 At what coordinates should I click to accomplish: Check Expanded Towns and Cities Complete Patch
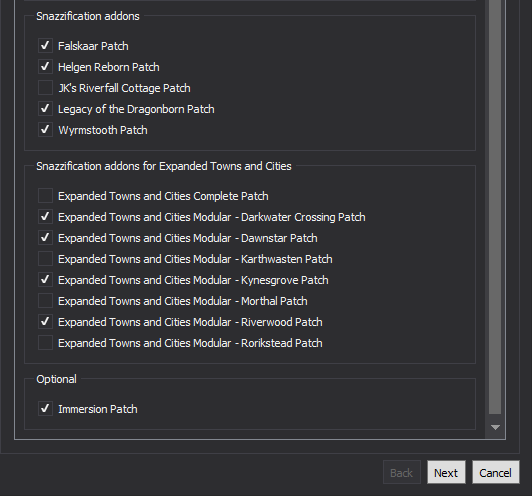click(45, 196)
